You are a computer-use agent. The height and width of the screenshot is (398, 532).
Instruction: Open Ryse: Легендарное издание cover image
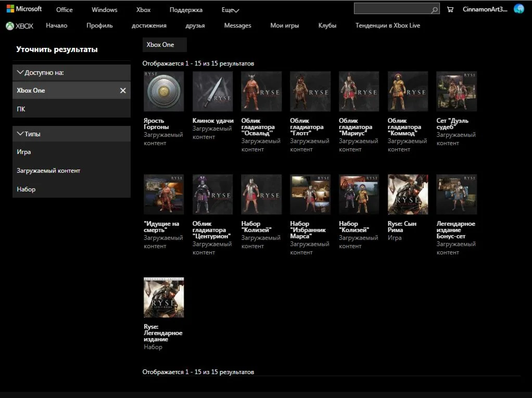click(x=163, y=298)
